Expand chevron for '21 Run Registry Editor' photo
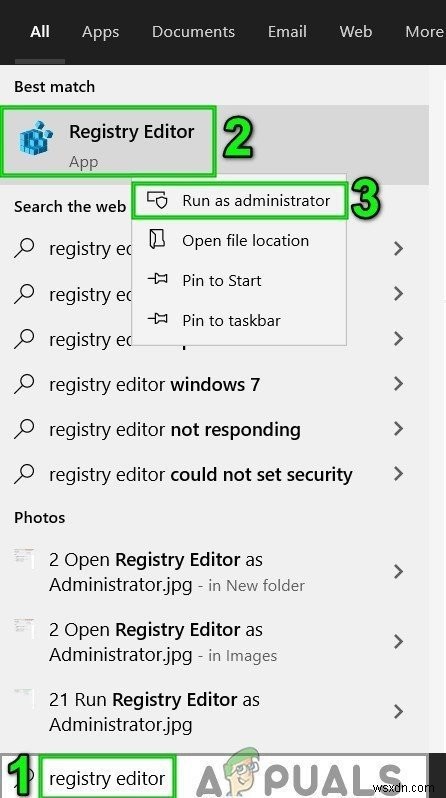 click(x=399, y=711)
